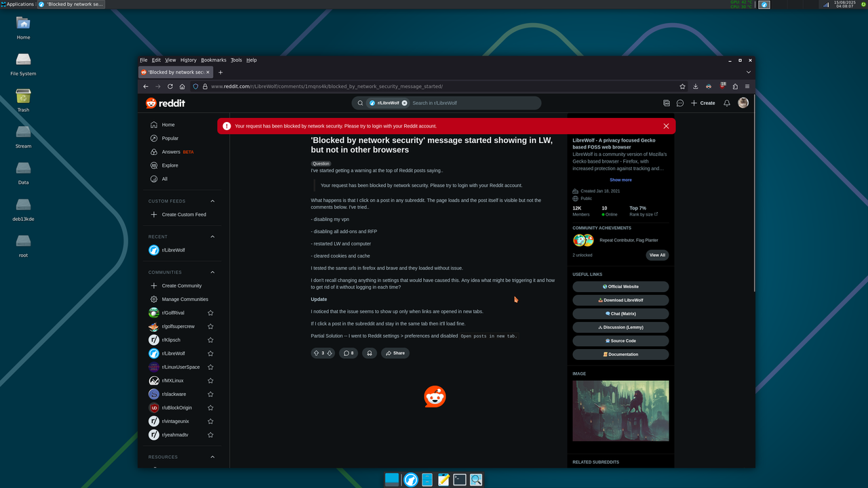Open the Official Website link

pos(620,287)
